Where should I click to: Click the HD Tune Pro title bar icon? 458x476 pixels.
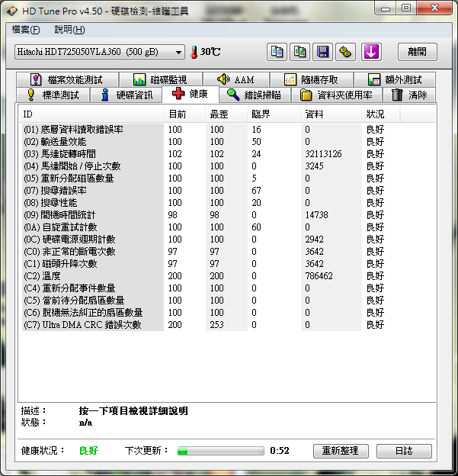pyautogui.click(x=12, y=11)
